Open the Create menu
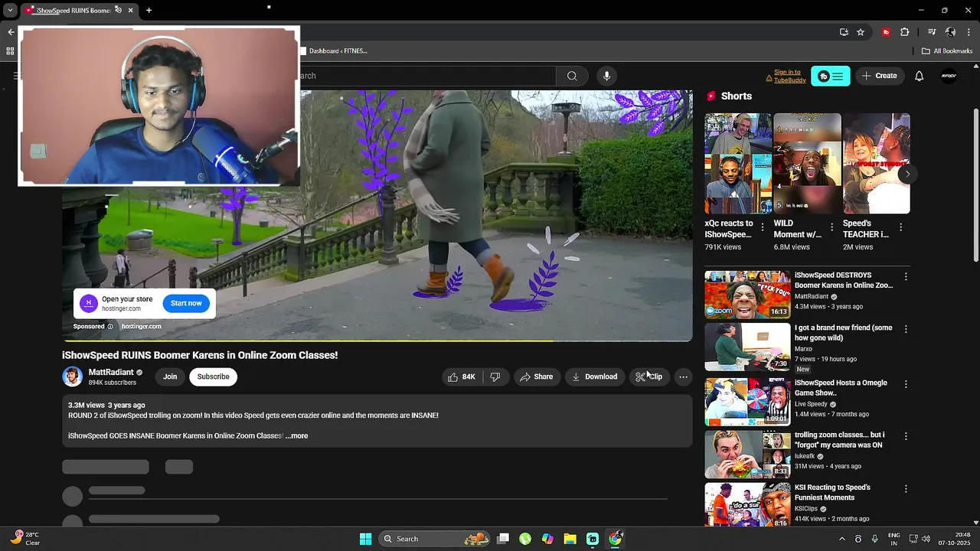 click(x=879, y=76)
